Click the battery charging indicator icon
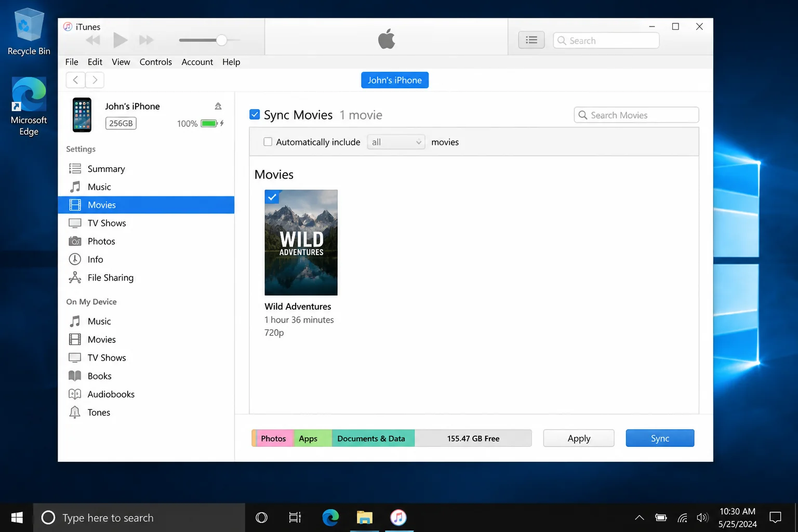Viewport: 798px width, 532px height. pyautogui.click(x=212, y=124)
